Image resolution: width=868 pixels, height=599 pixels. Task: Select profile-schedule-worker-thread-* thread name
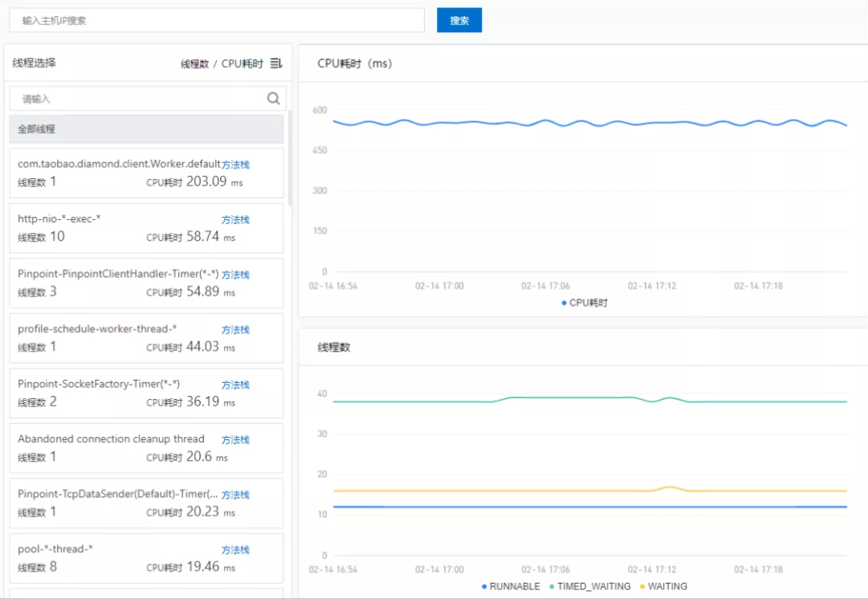click(97, 329)
